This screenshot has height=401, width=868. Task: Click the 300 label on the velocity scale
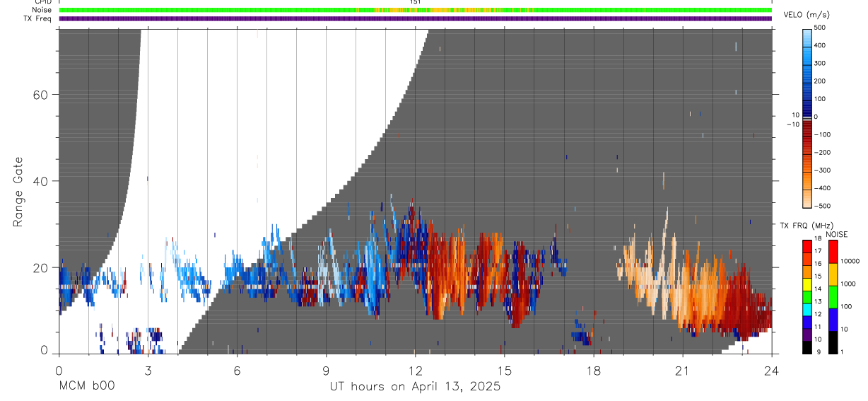(821, 64)
